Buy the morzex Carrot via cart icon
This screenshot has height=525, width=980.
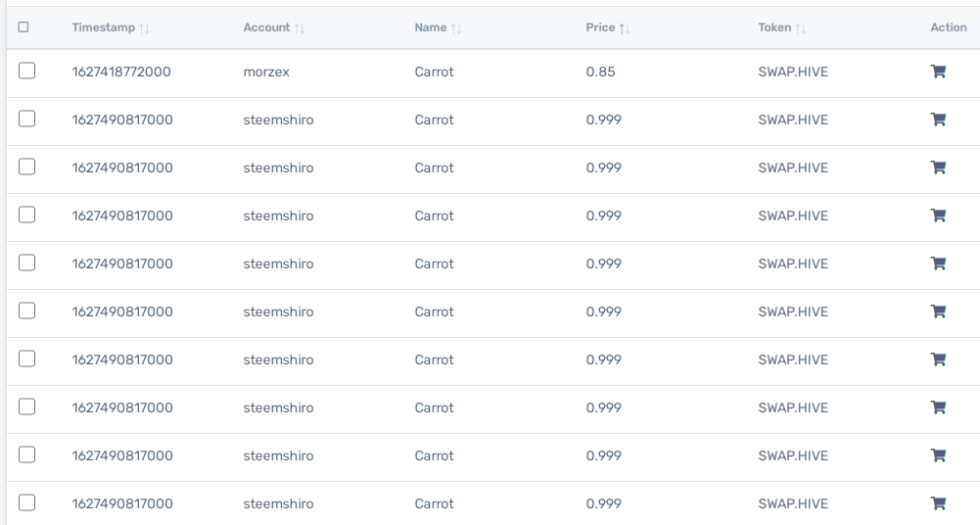[938, 72]
